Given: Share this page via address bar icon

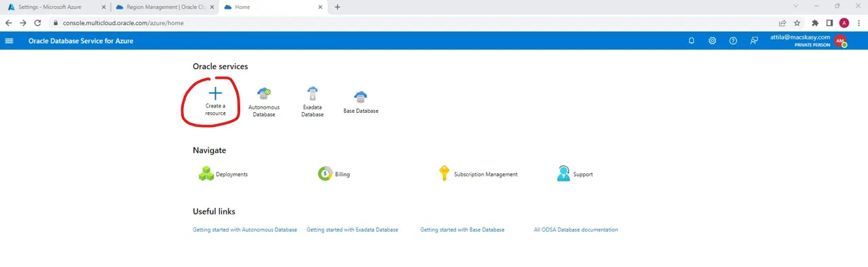Looking at the screenshot, I should click(782, 22).
